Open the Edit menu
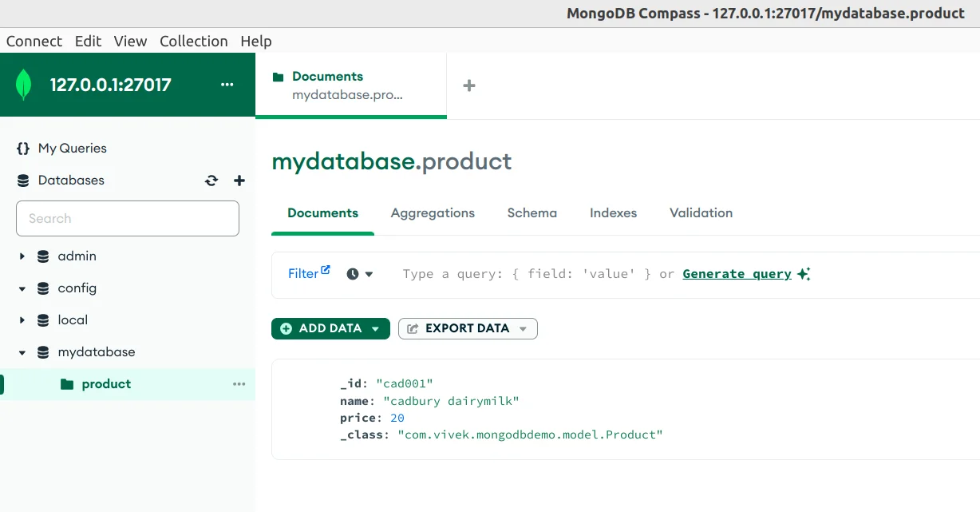The height and width of the screenshot is (512, 980). point(88,41)
